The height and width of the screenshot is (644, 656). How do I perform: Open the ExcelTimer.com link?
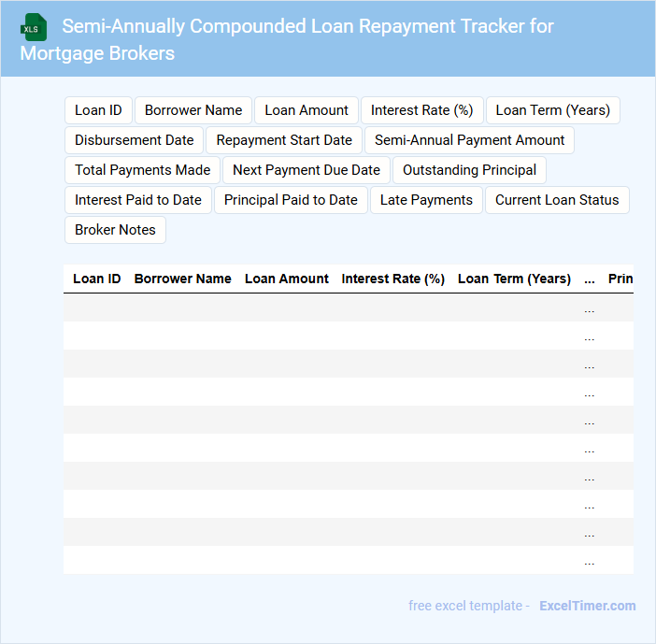click(x=588, y=606)
